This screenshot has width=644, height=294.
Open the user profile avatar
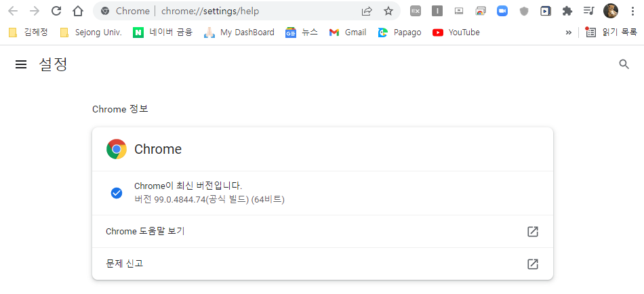click(611, 11)
